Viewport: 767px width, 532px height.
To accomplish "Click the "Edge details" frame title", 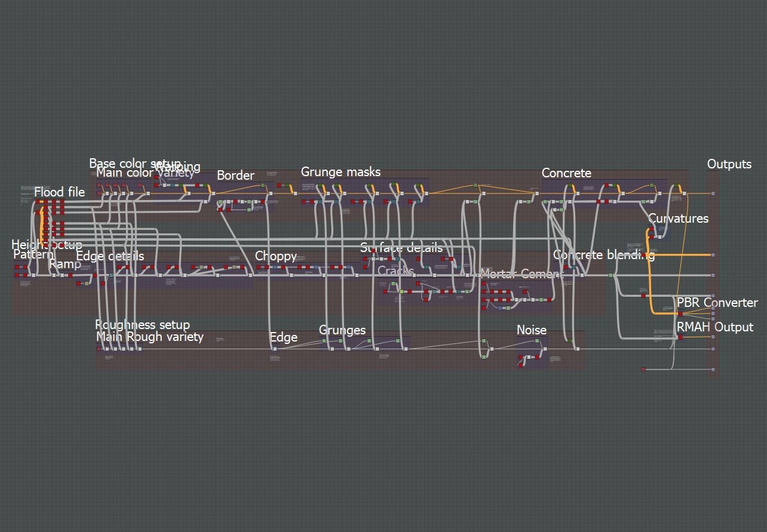I will [x=110, y=256].
